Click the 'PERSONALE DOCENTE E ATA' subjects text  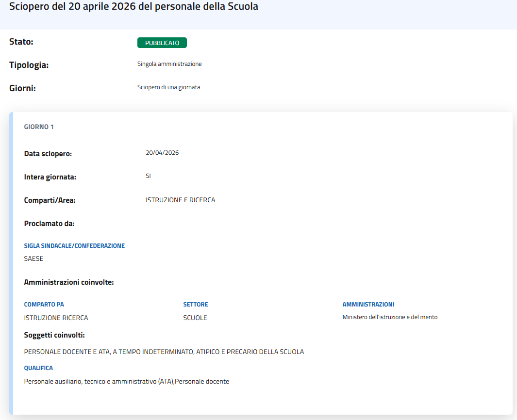pyautogui.click(x=164, y=352)
